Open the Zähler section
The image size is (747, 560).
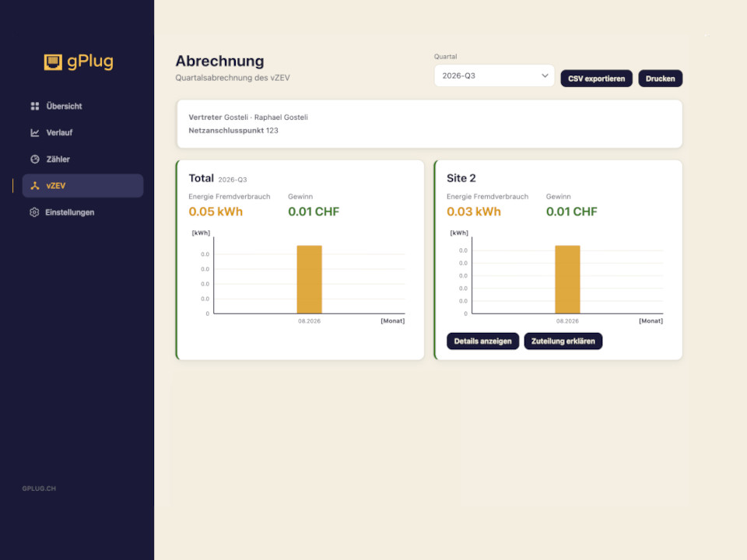(82, 159)
